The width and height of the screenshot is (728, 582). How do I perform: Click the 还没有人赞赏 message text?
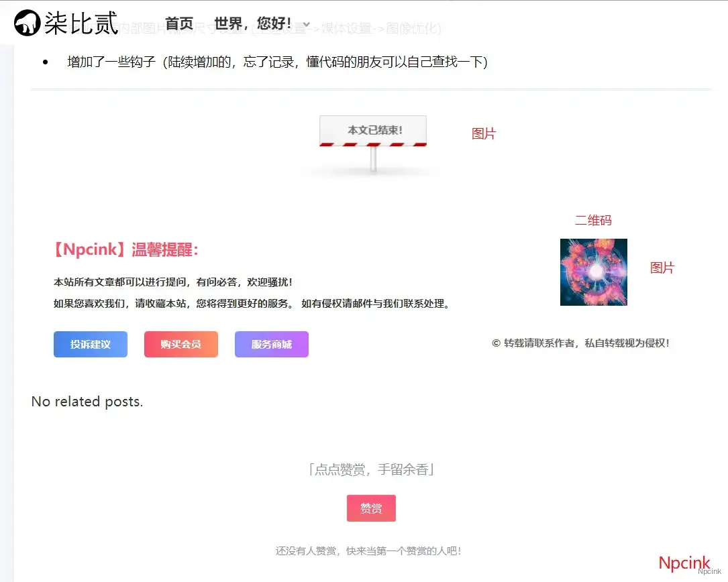click(x=368, y=551)
